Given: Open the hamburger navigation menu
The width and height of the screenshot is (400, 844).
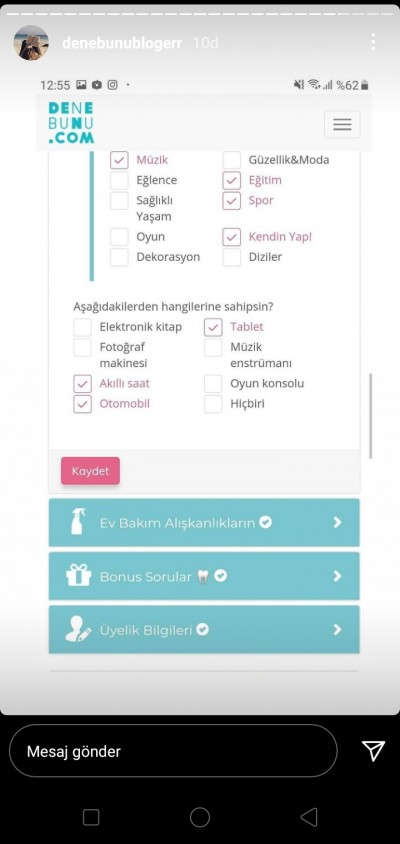Looking at the screenshot, I should 342,125.
